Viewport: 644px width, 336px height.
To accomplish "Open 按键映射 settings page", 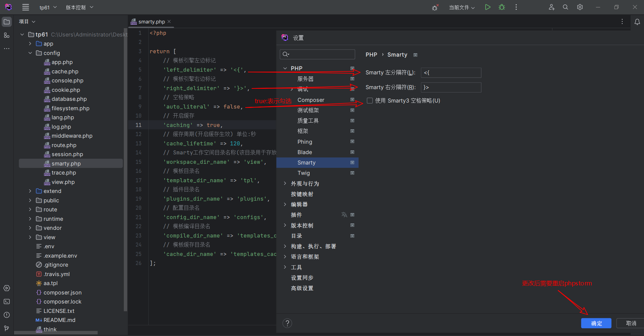I will click(317, 194).
